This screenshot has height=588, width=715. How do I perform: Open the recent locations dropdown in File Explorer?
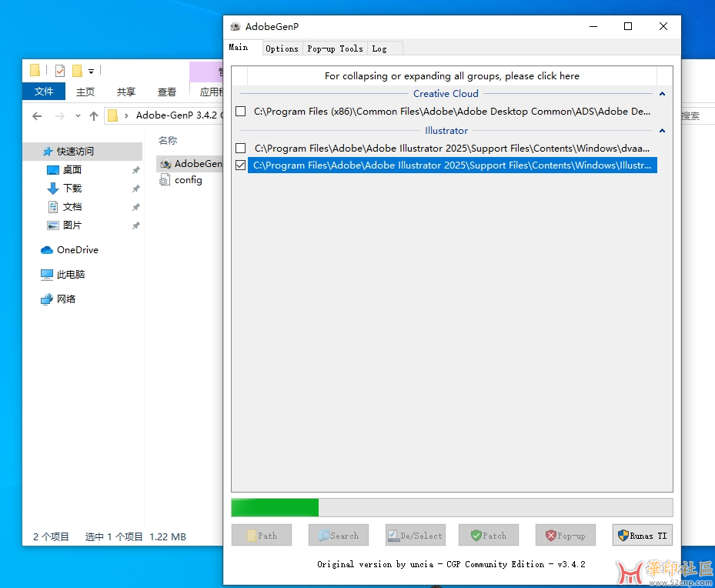[78, 115]
